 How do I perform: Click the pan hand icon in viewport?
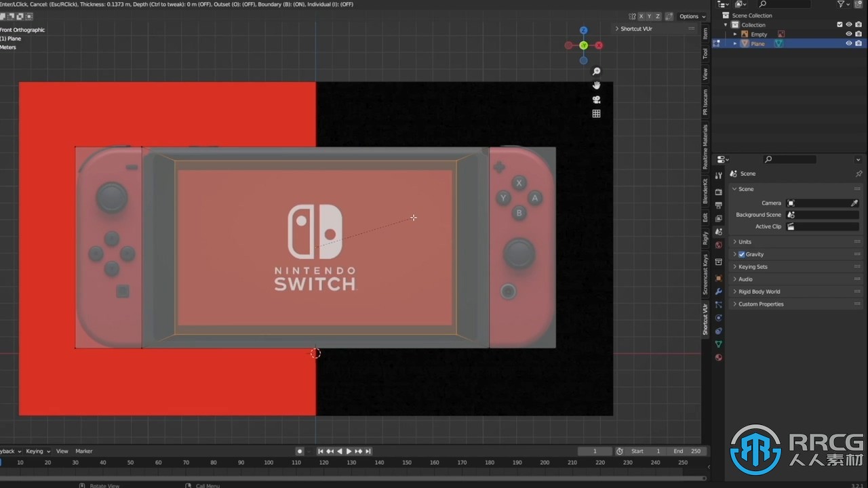tap(597, 85)
